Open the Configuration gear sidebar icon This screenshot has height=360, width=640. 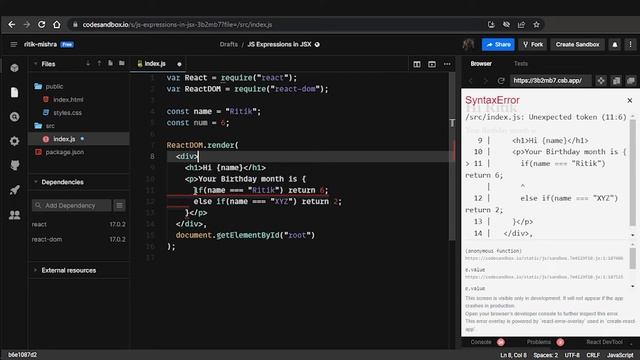click(x=15, y=141)
